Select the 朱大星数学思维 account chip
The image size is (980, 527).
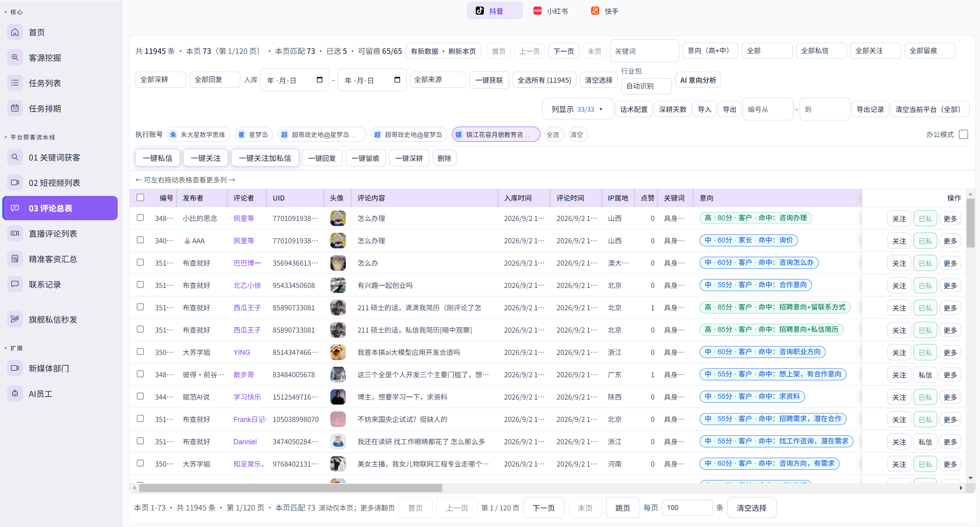coord(198,134)
